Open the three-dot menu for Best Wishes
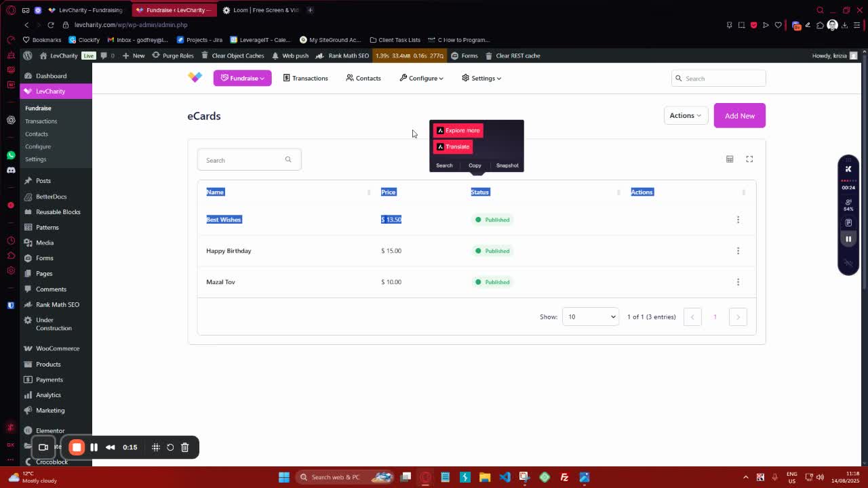 [x=738, y=220]
